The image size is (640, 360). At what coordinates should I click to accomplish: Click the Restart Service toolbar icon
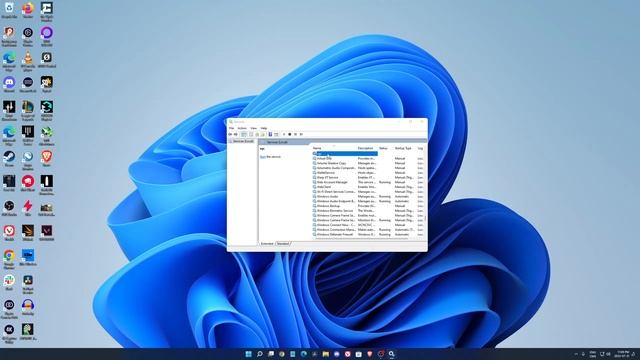click(x=301, y=134)
